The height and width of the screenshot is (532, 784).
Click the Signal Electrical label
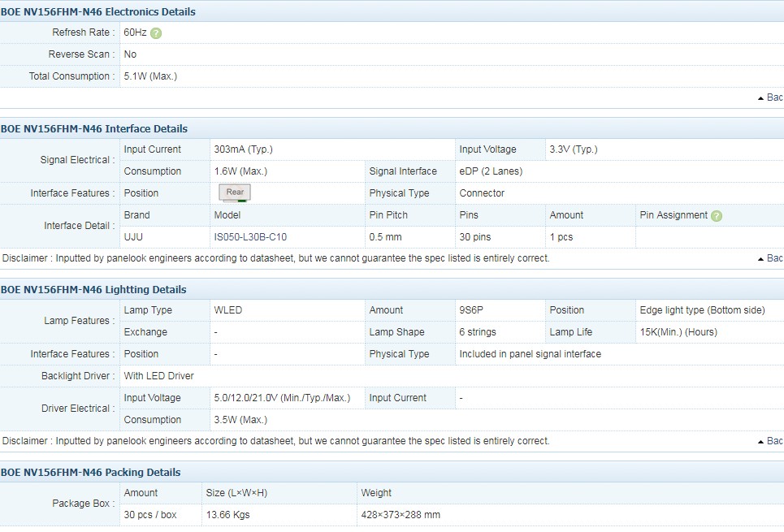(x=77, y=160)
